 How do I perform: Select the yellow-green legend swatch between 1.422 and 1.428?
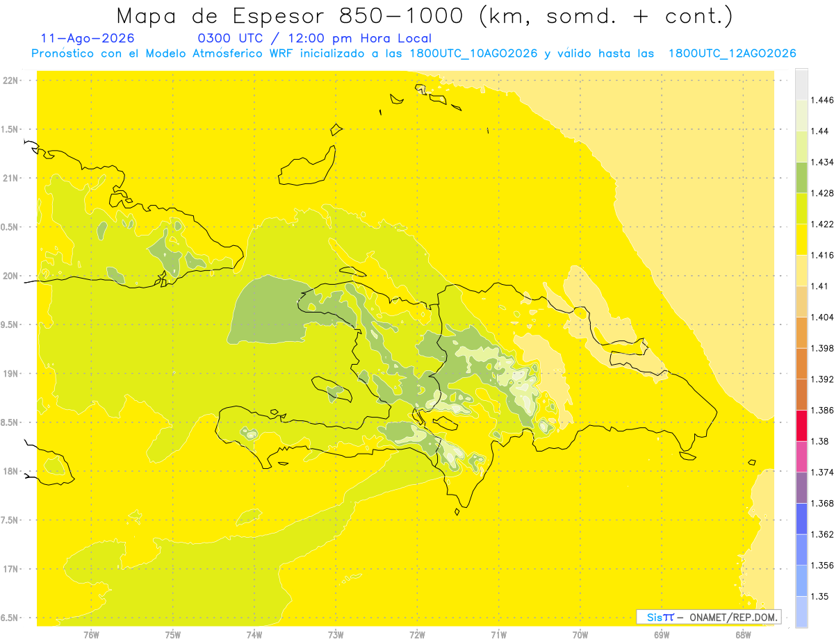[x=801, y=208]
